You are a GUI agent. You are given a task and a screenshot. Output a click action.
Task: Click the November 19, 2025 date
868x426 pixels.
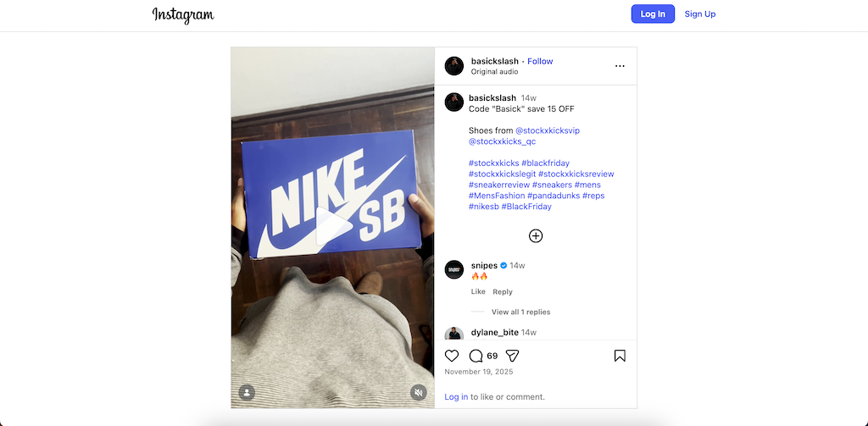tap(479, 372)
